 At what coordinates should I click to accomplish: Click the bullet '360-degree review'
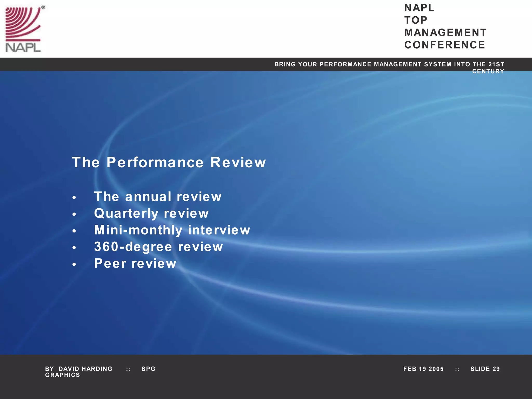tap(158, 247)
